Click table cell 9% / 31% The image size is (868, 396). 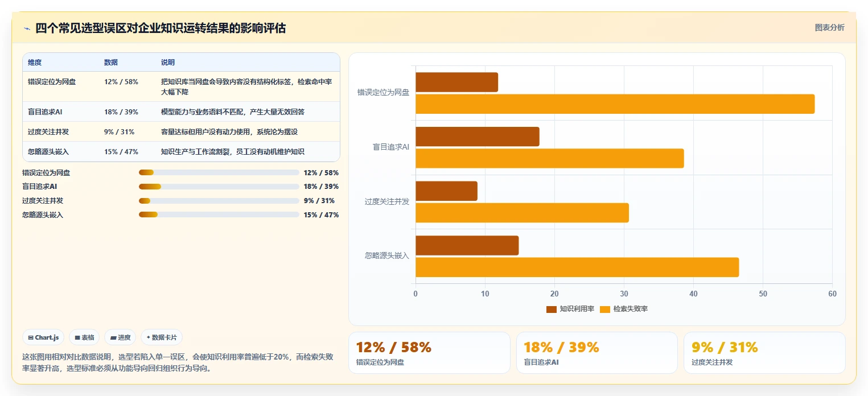tap(120, 131)
